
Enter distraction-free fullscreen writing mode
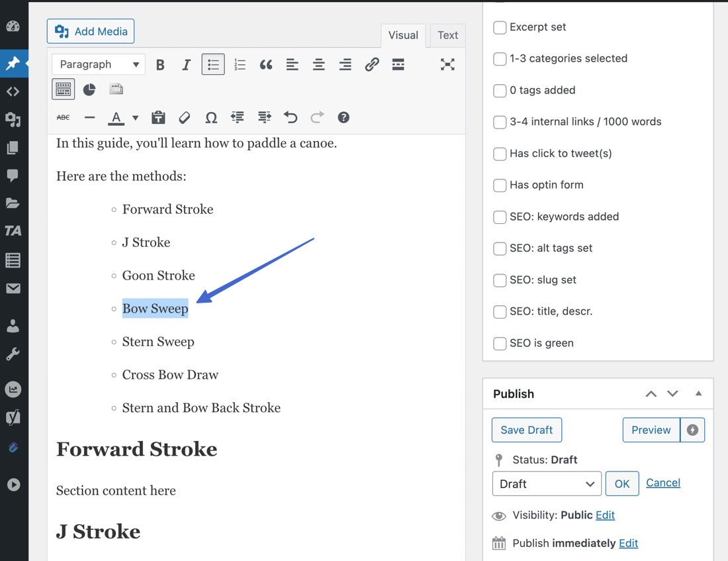point(447,64)
